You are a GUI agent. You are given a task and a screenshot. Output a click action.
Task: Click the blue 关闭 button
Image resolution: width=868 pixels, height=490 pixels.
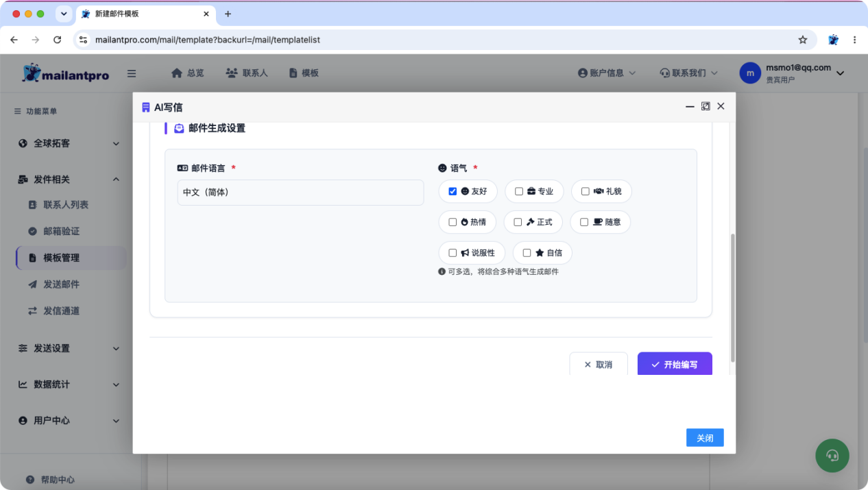tap(705, 438)
